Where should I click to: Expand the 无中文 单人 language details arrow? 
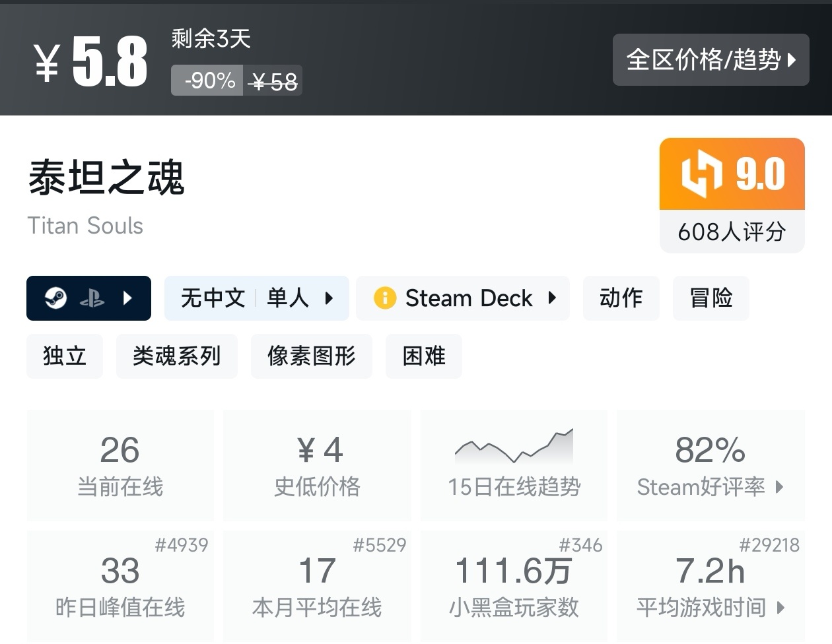[329, 298]
